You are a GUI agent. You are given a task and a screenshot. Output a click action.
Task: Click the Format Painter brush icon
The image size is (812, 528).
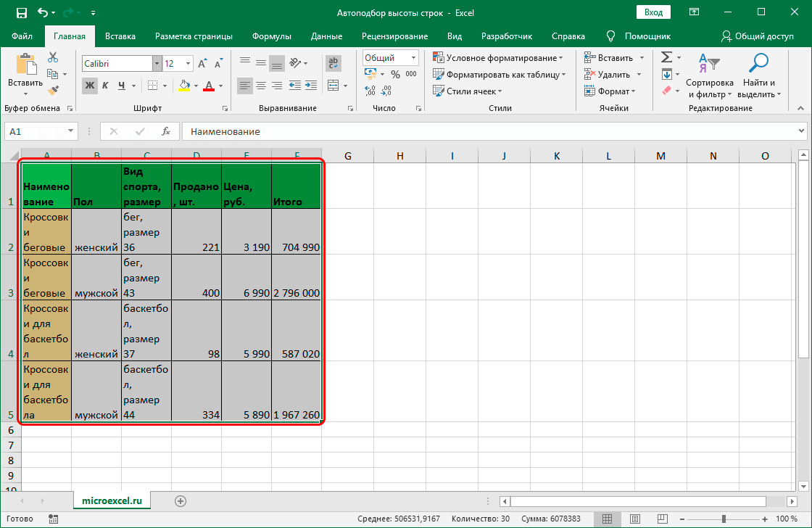coord(53,89)
